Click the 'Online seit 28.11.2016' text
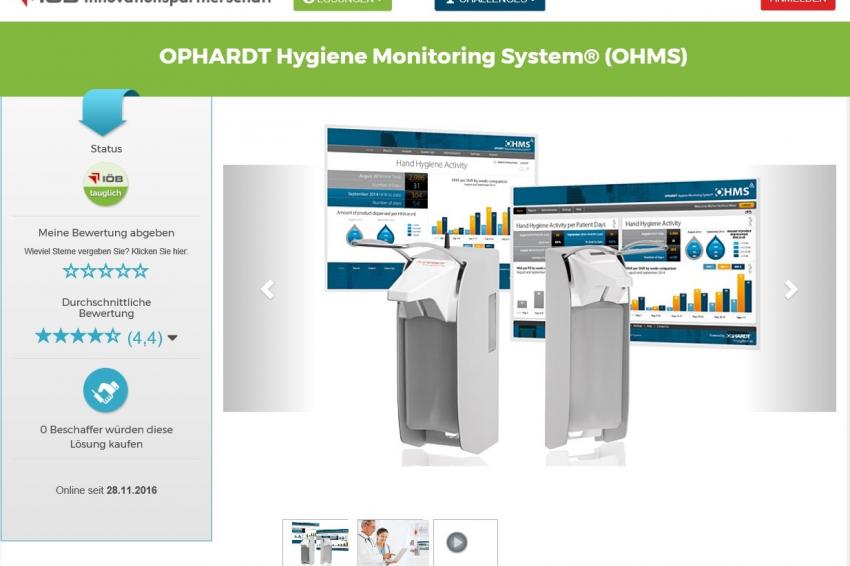 [106, 490]
